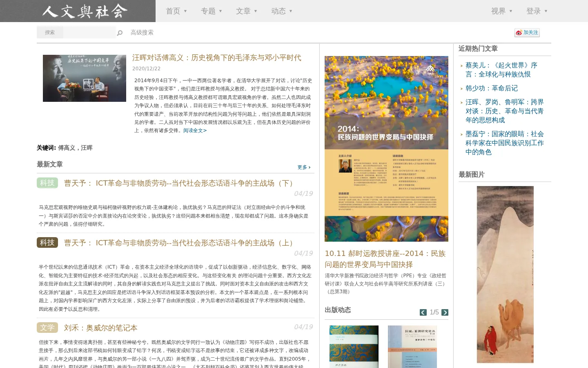
Task: Open 10.11 郝时远教授讲座 title link
Action: 385,259
